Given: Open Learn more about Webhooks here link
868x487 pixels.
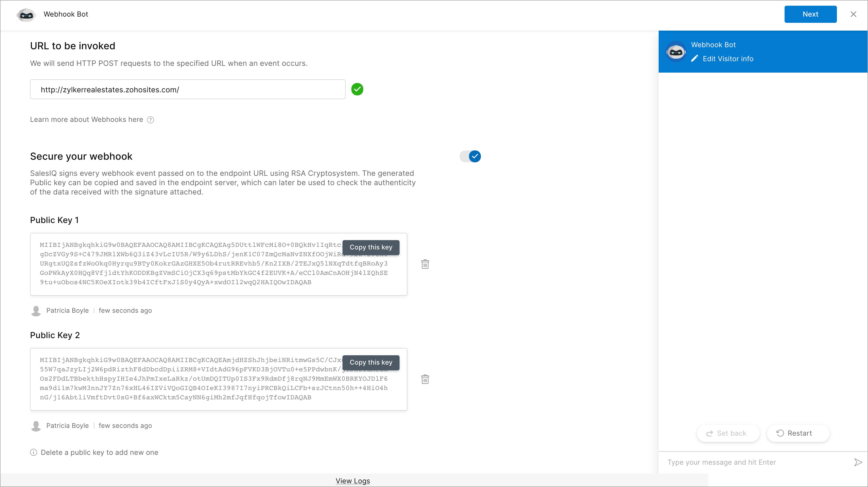Looking at the screenshot, I should point(86,119).
